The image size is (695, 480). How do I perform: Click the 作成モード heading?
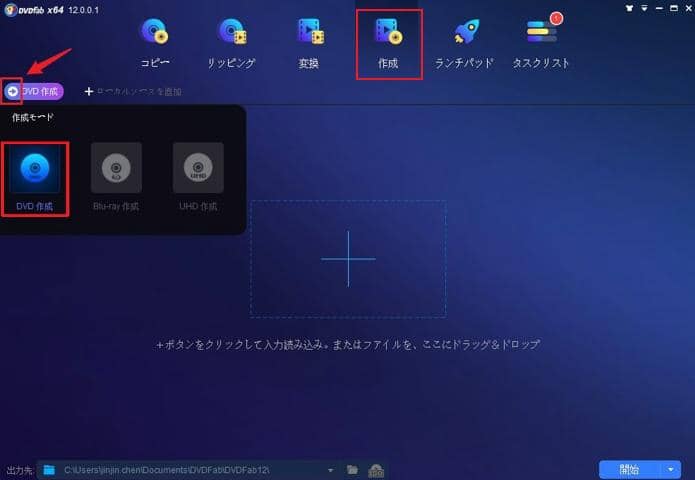(x=33, y=117)
